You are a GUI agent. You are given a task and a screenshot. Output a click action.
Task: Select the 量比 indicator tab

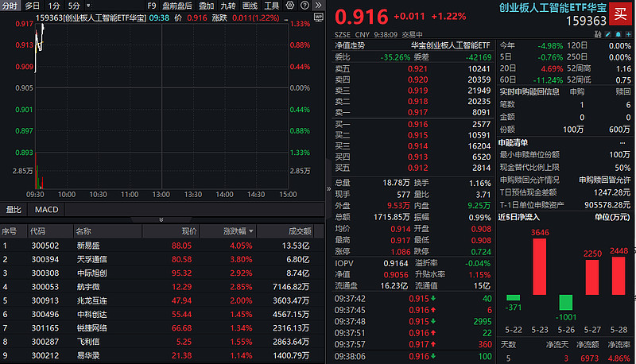click(x=14, y=210)
